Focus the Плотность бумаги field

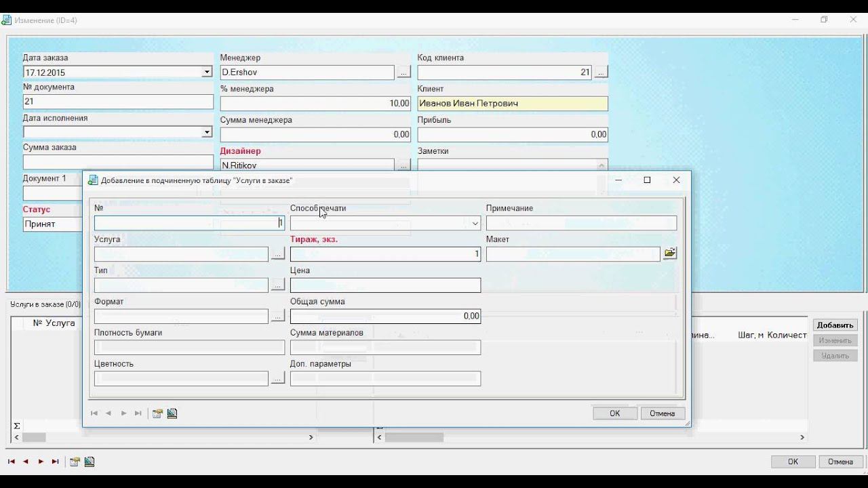(x=189, y=348)
